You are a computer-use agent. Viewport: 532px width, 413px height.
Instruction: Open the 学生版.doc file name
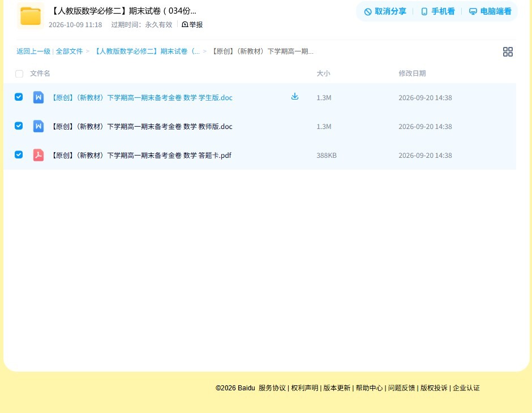pos(141,98)
